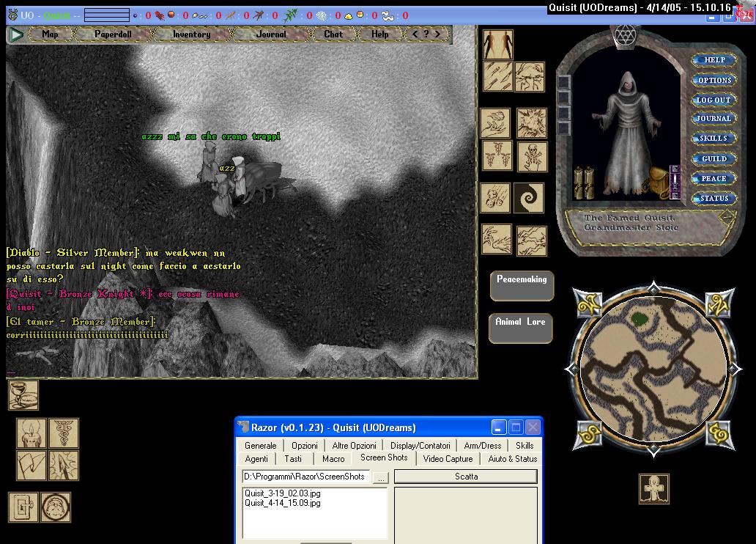This screenshot has width=756, height=544.
Task: Use the Peacemaking skill button
Action: [x=522, y=286]
